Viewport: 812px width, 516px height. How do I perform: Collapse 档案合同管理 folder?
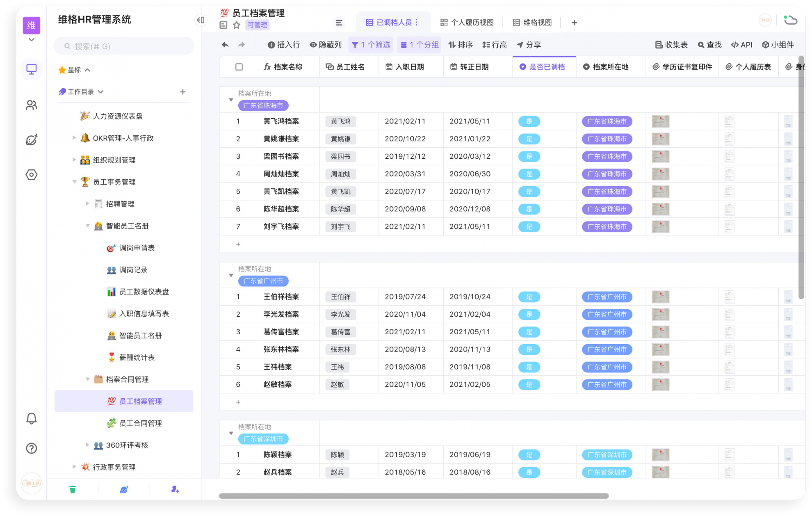click(x=87, y=379)
